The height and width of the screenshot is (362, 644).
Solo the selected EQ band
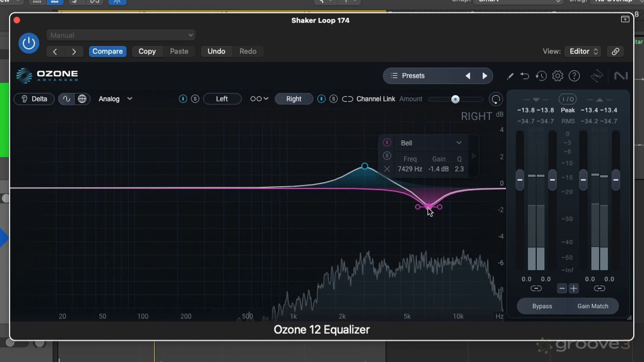click(387, 156)
